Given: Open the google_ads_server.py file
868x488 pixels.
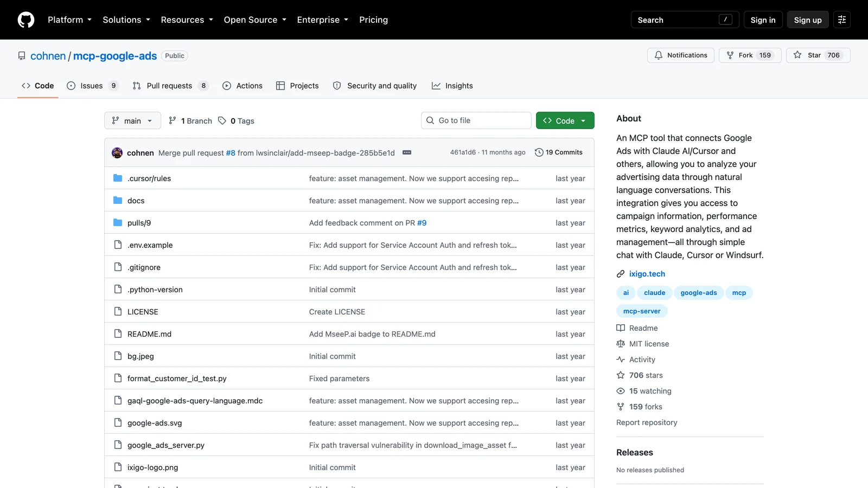Looking at the screenshot, I should tap(166, 445).
